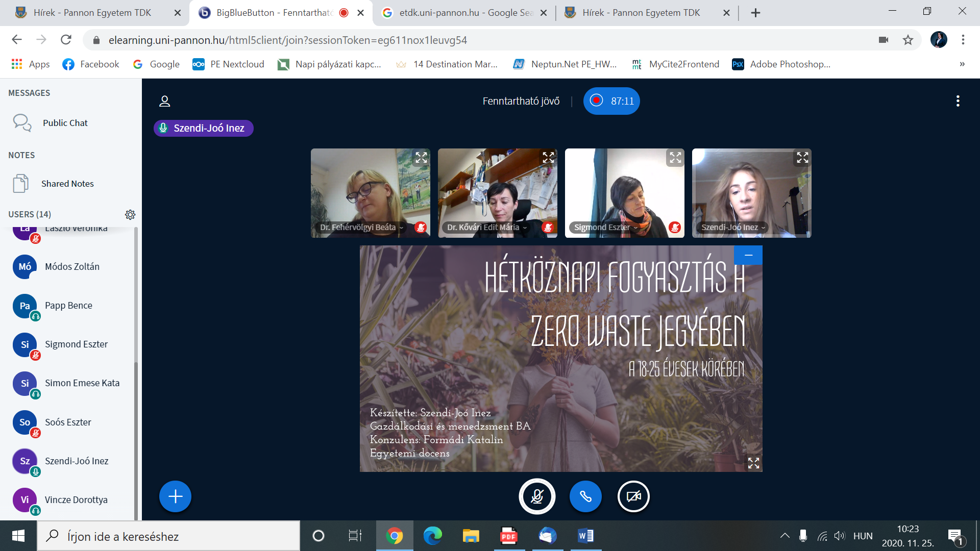The image size is (980, 551).
Task: Fullscreen Dr. Fehérvölgyi Beáta's webcam
Action: [421, 158]
